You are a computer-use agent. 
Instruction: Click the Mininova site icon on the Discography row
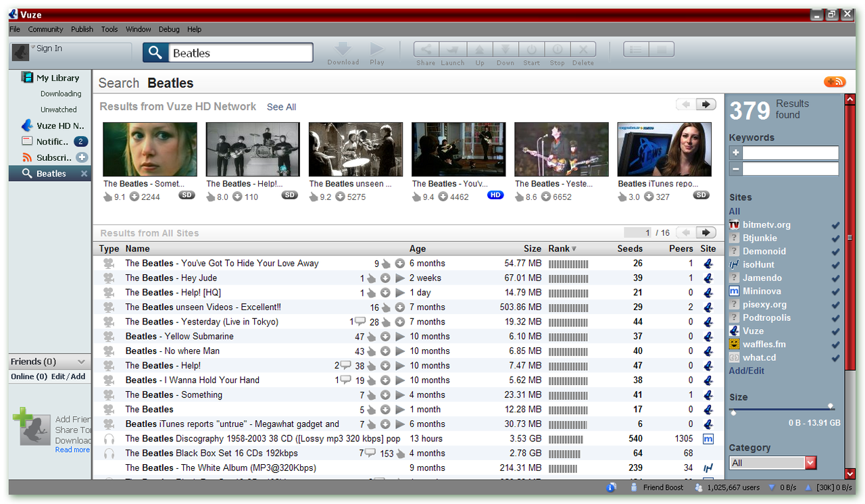pos(708,439)
